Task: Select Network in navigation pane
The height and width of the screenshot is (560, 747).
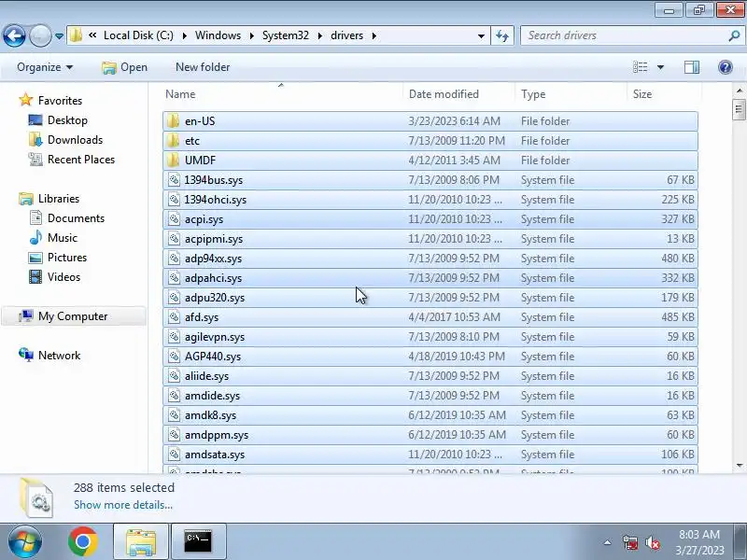Action: (x=59, y=356)
